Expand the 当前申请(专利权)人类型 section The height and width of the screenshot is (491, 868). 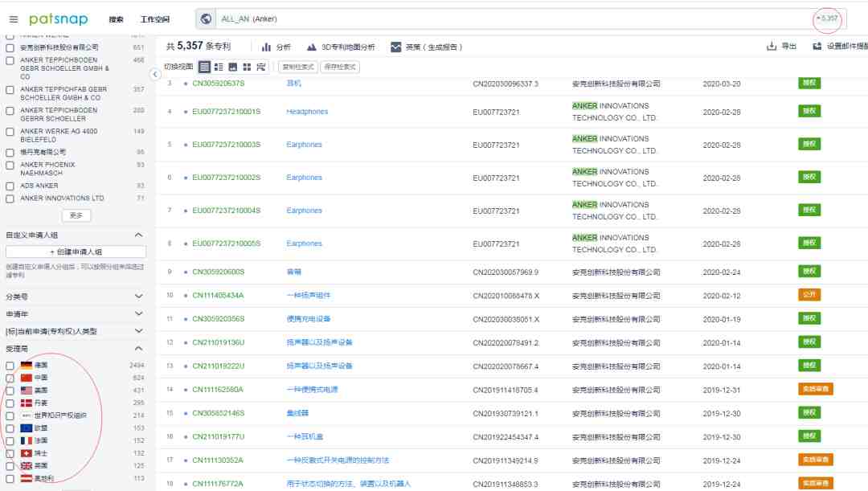tap(138, 331)
